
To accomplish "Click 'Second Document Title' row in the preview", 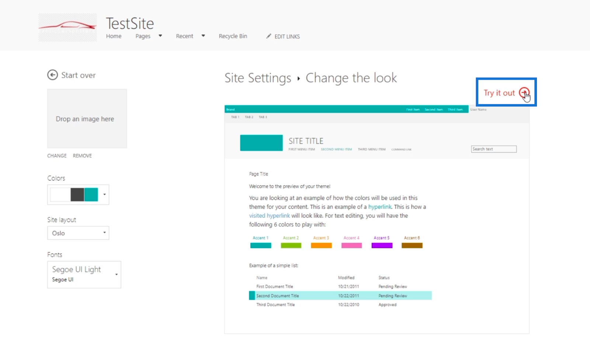I will 340,295.
